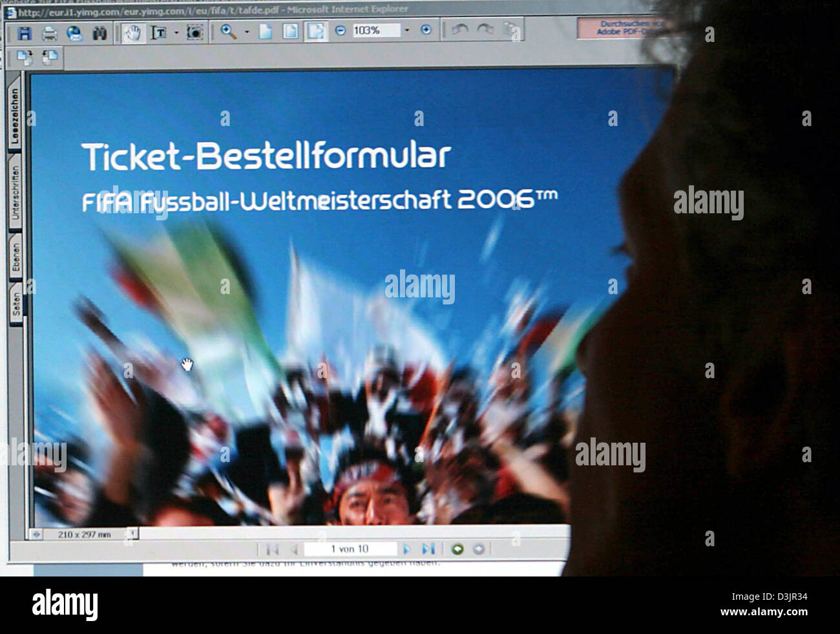The image size is (840, 634).
Task: Click the email/globe send icon
Action: (x=75, y=33)
